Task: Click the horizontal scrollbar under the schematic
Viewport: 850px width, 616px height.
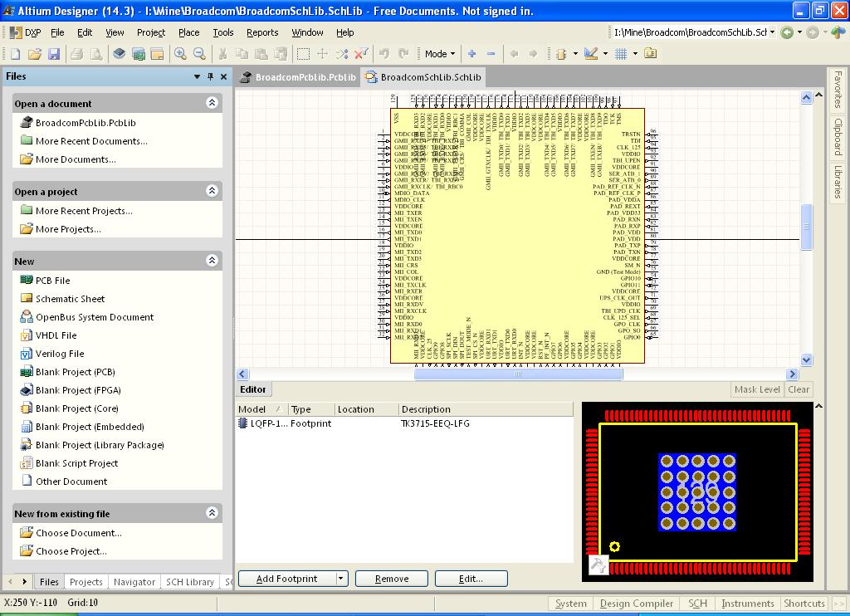Action: [x=518, y=374]
